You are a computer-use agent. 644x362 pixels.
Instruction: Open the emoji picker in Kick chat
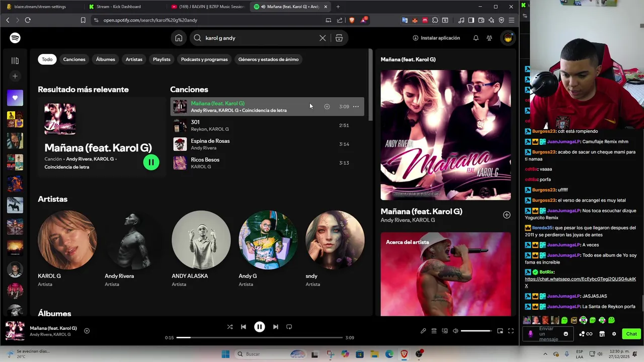coord(566,334)
